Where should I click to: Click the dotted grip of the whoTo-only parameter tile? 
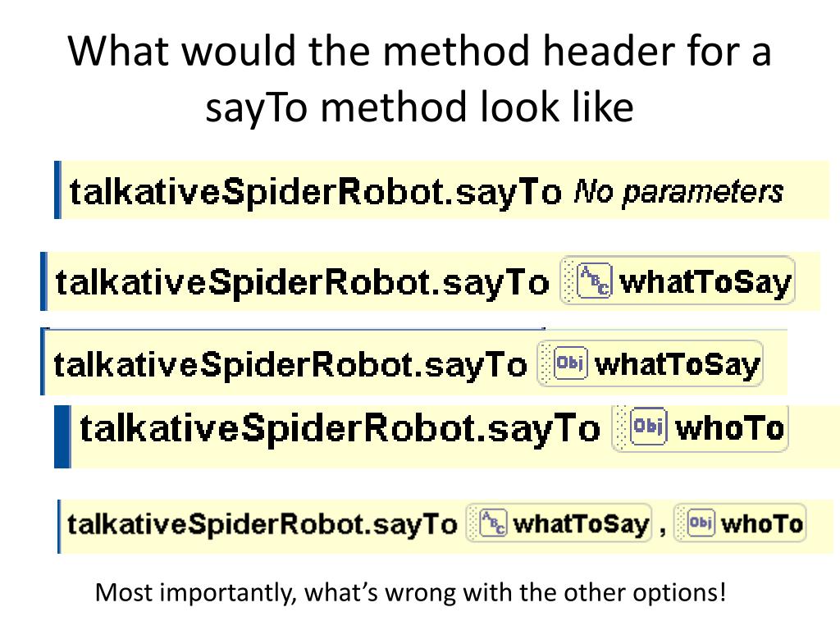[x=621, y=427]
